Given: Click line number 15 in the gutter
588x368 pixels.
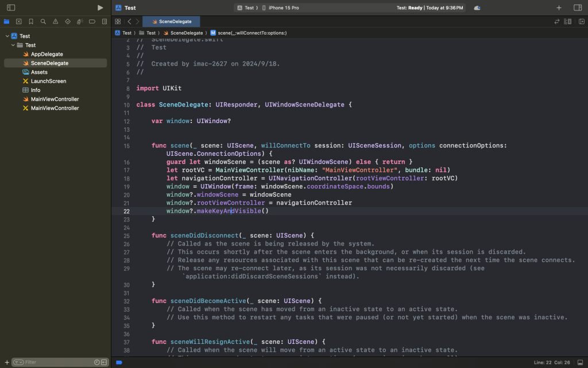Looking at the screenshot, I should [126, 146].
